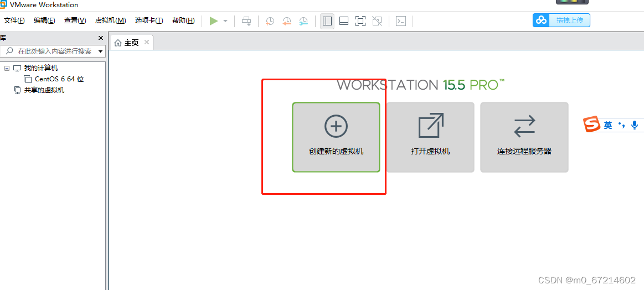Open the 编辑(E) menu
Screen dimensions: 644x290
[x=44, y=20]
